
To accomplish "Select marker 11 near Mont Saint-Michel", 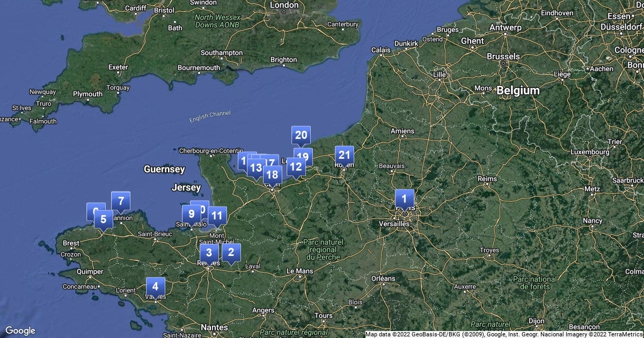I will pyautogui.click(x=217, y=216).
